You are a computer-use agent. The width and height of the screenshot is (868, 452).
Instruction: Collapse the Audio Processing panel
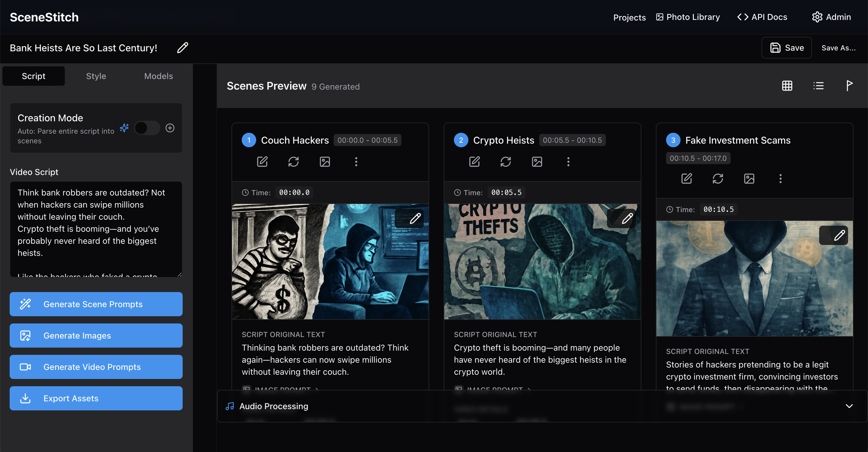pos(850,406)
